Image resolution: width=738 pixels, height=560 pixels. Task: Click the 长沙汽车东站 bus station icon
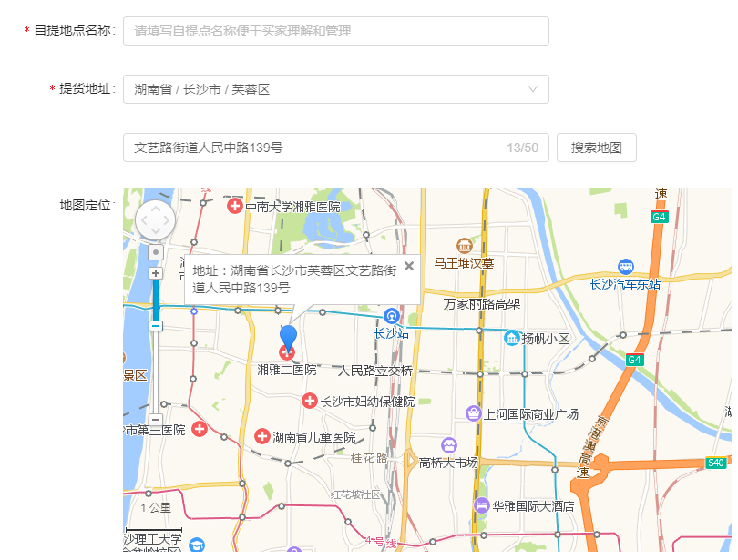625,266
